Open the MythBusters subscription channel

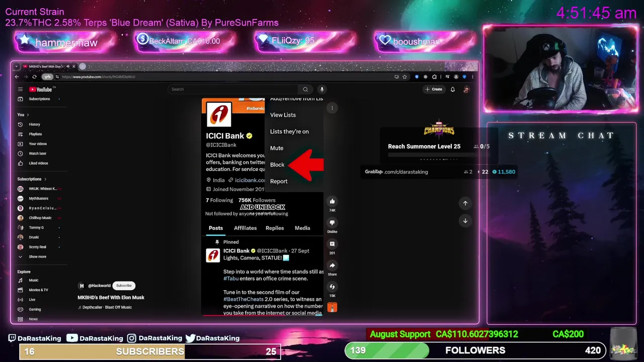click(x=38, y=199)
